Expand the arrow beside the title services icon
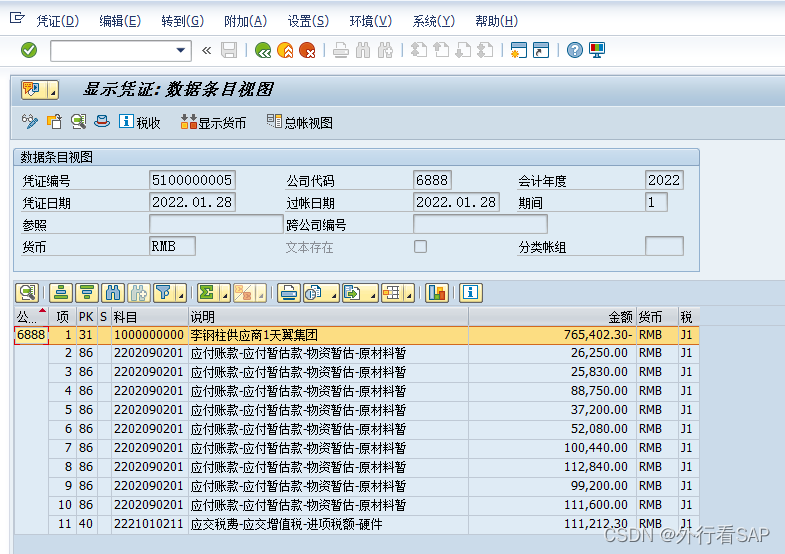Image resolution: width=785 pixels, height=554 pixels. 53,90
